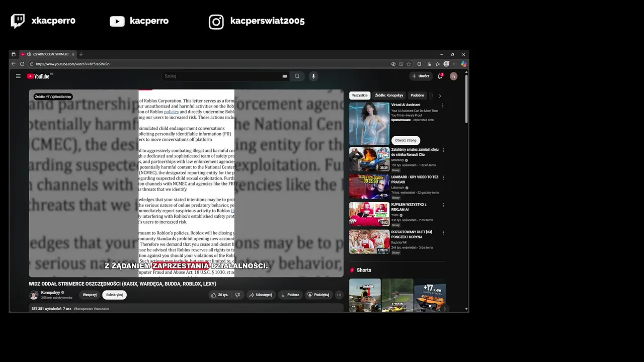This screenshot has height=362, width=644.
Task: Click the #naczasie hashtag
Action: (102, 309)
